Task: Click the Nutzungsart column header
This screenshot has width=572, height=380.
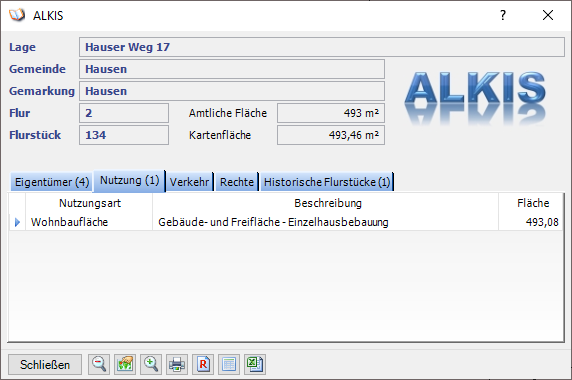Action: click(x=89, y=203)
